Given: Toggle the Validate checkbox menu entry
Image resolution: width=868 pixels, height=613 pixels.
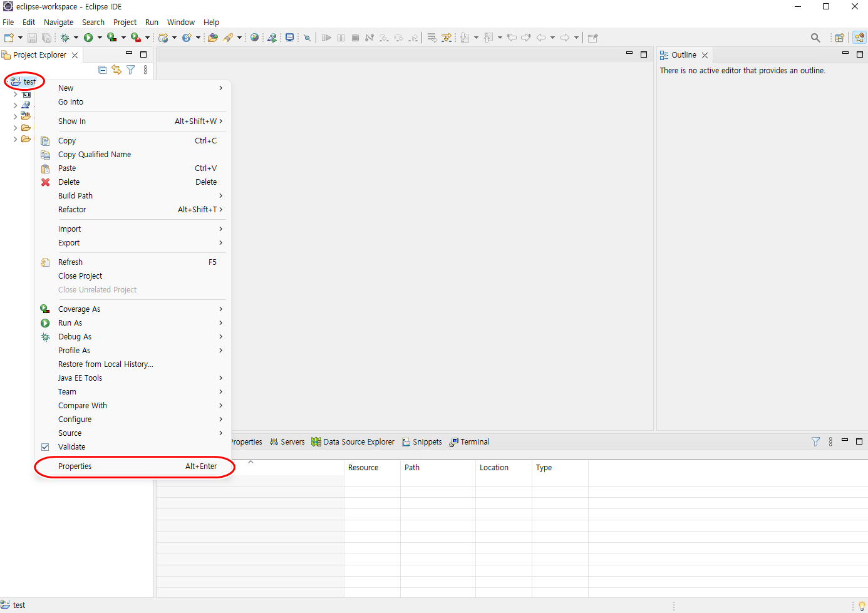Looking at the screenshot, I should tap(45, 447).
